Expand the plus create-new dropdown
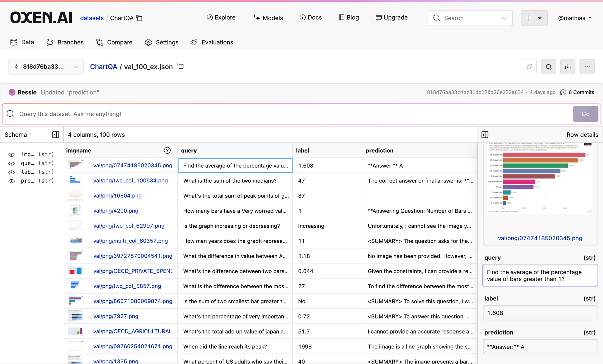The image size is (603, 364). tap(534, 18)
